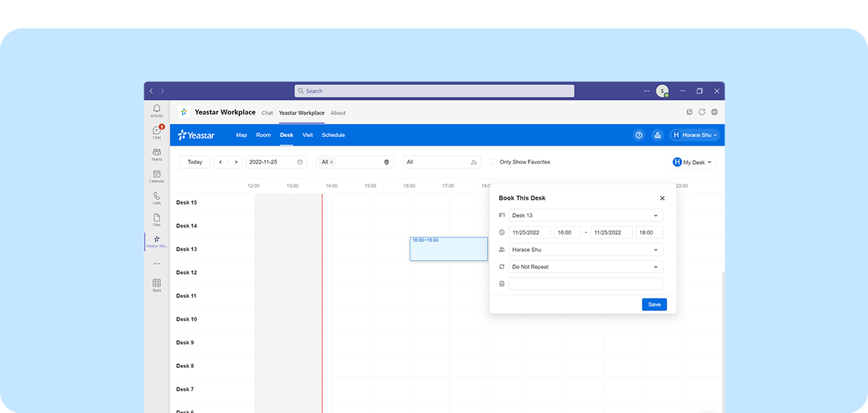Go to previous day arrow

point(220,162)
